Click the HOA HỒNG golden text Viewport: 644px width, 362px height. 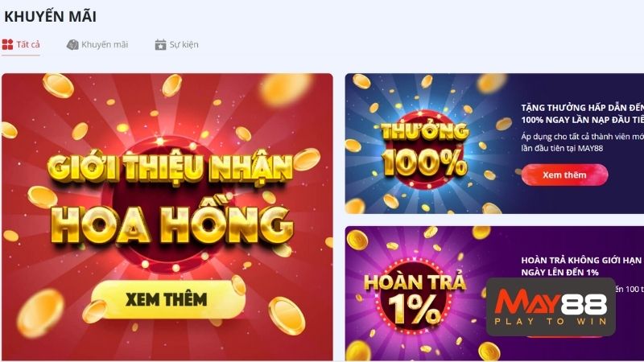click(172, 225)
